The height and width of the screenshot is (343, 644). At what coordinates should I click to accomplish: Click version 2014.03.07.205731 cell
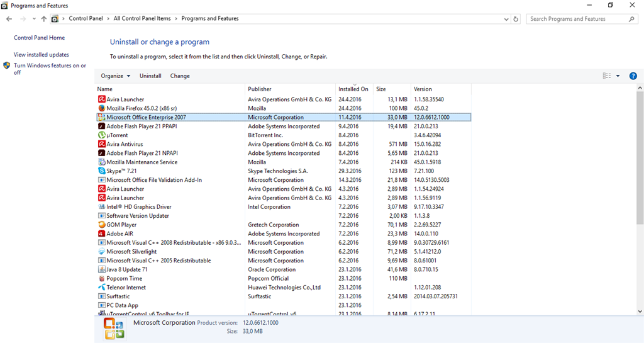click(x=436, y=296)
